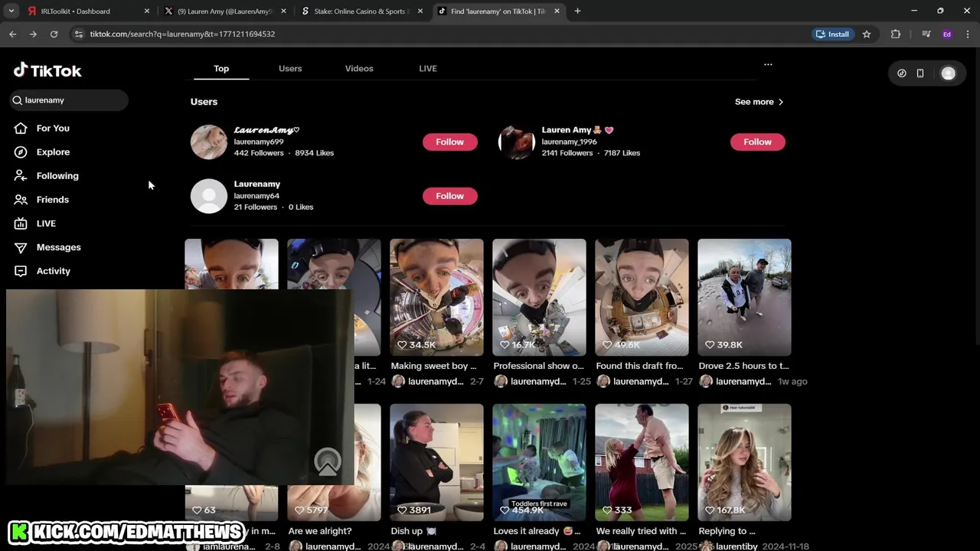This screenshot has width=980, height=551.
Task: Open LIVE sidebar icon
Action: [x=21, y=223]
